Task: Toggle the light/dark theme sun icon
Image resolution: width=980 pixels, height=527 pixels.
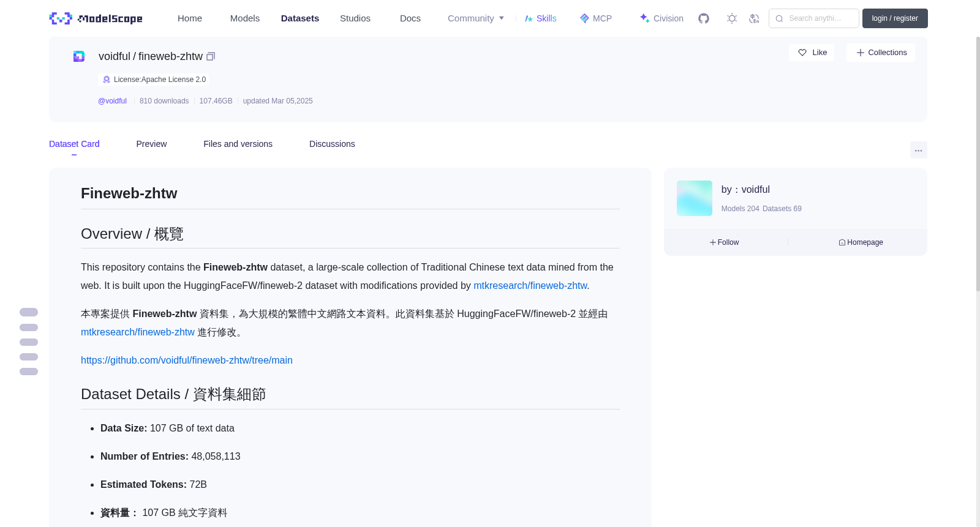Action: (x=731, y=18)
